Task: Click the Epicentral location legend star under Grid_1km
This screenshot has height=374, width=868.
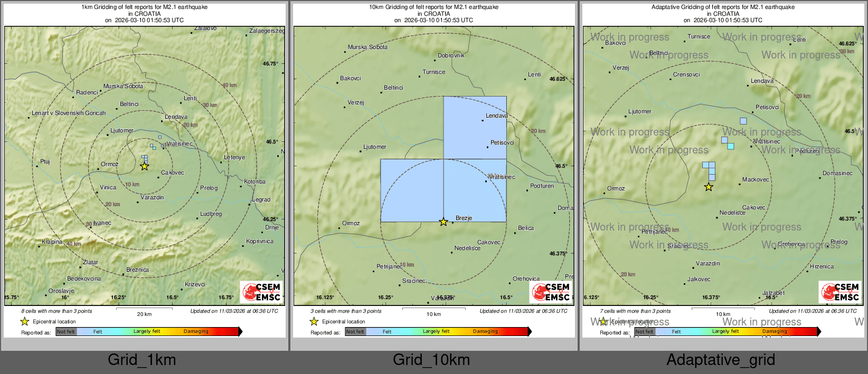Action: [24, 321]
